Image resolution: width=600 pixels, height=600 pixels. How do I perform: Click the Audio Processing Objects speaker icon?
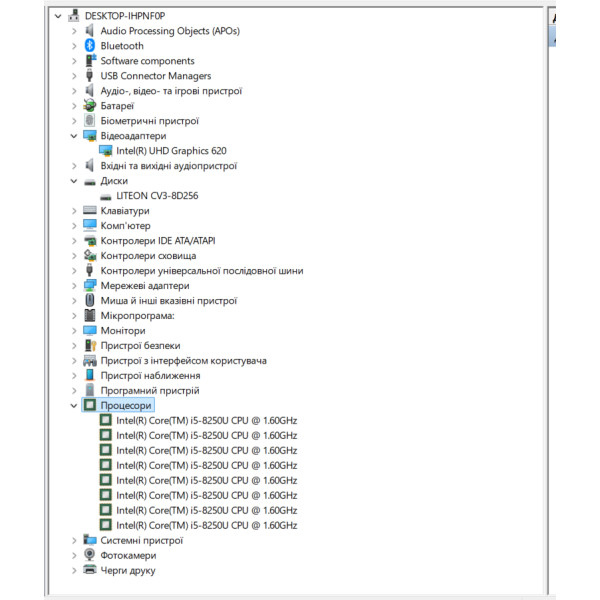point(90,31)
